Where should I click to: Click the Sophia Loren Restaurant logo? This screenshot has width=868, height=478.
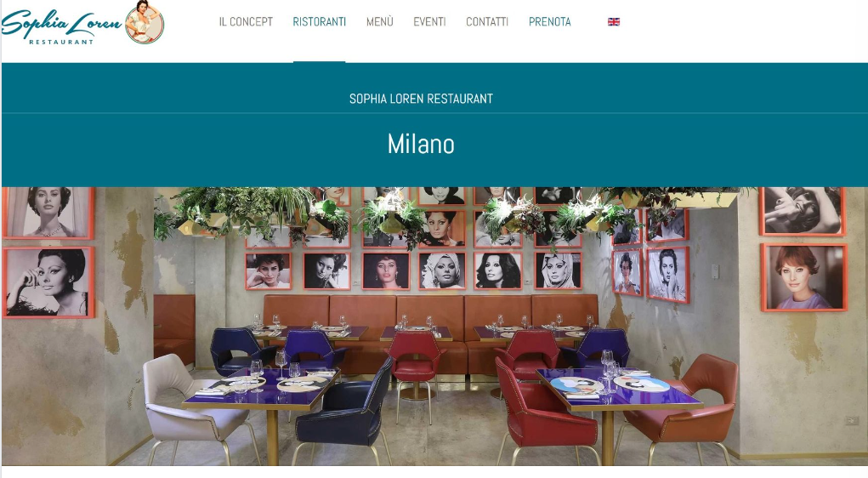83,23
